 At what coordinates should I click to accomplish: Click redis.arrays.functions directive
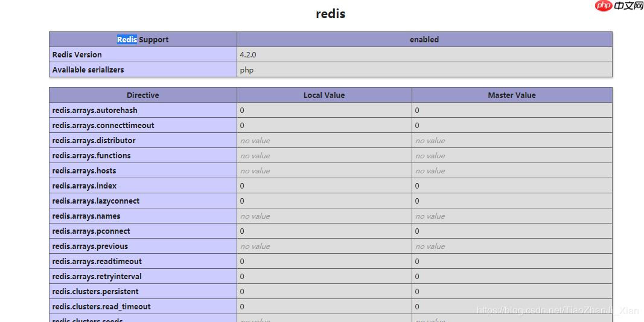coord(91,155)
